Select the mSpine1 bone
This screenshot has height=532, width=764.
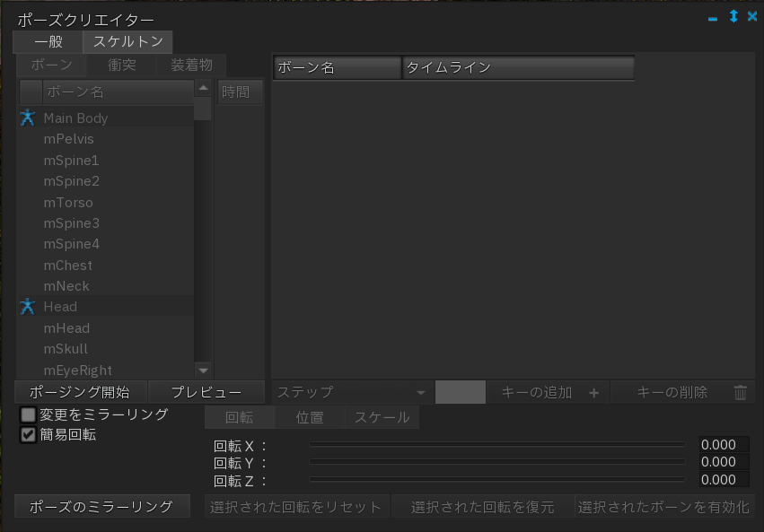tap(106, 160)
